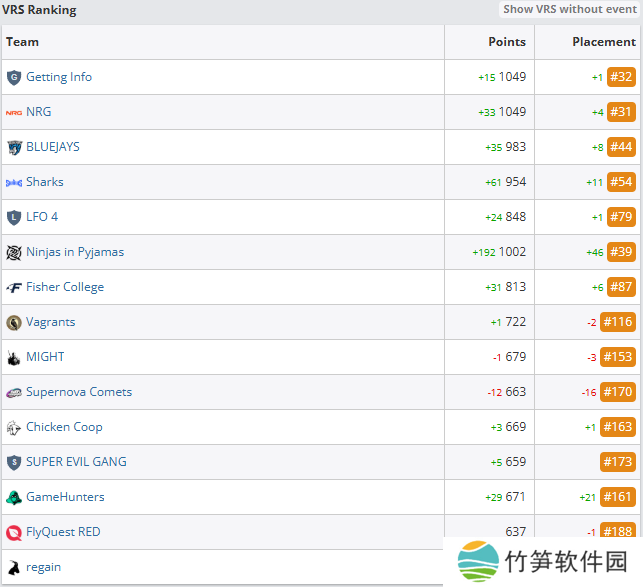This screenshot has width=643, height=587.
Task: Click the Vagrants team logo icon
Action: (14, 322)
